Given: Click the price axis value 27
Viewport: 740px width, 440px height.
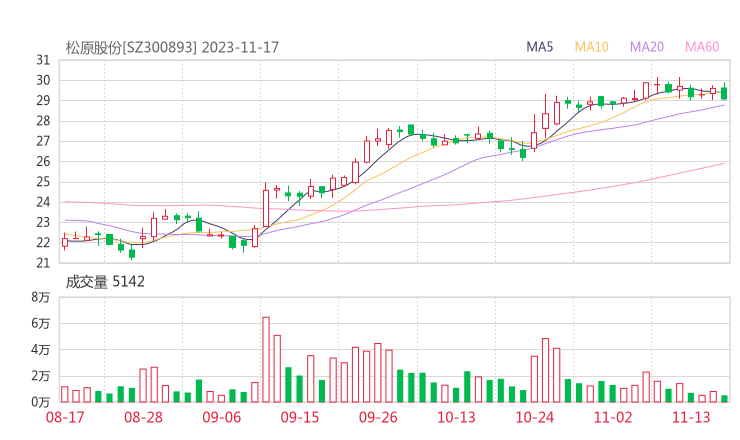Looking at the screenshot, I should point(43,141).
